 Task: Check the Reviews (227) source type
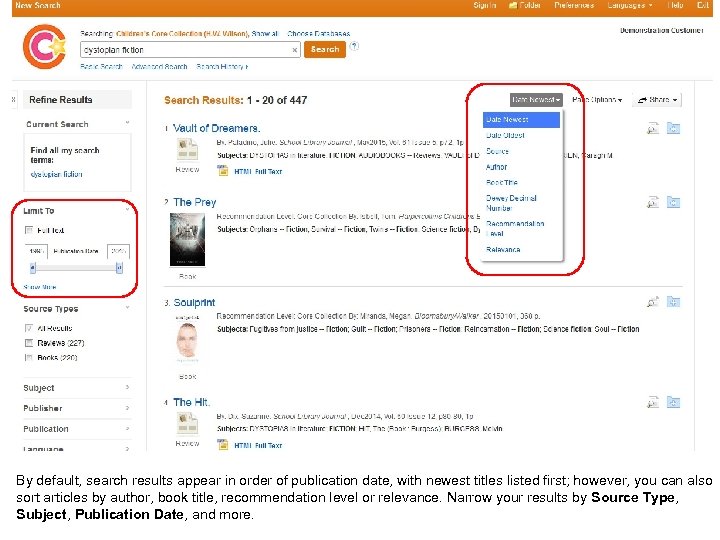[x=29, y=343]
